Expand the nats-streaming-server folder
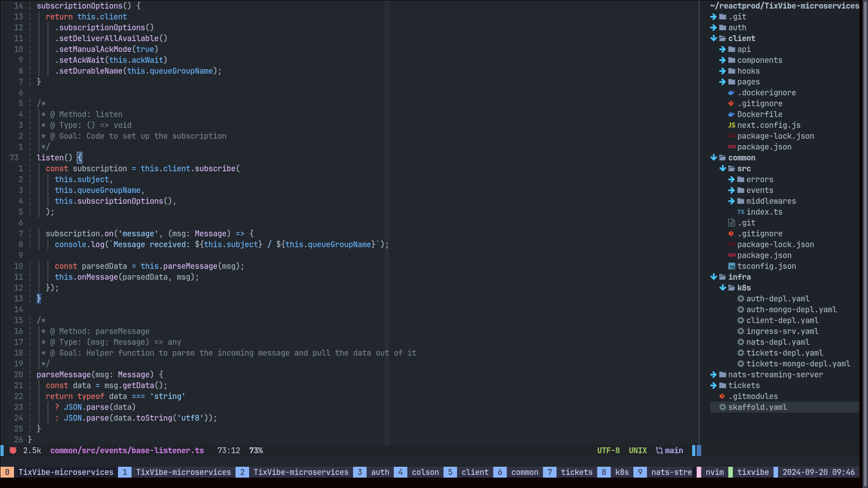 point(713,375)
